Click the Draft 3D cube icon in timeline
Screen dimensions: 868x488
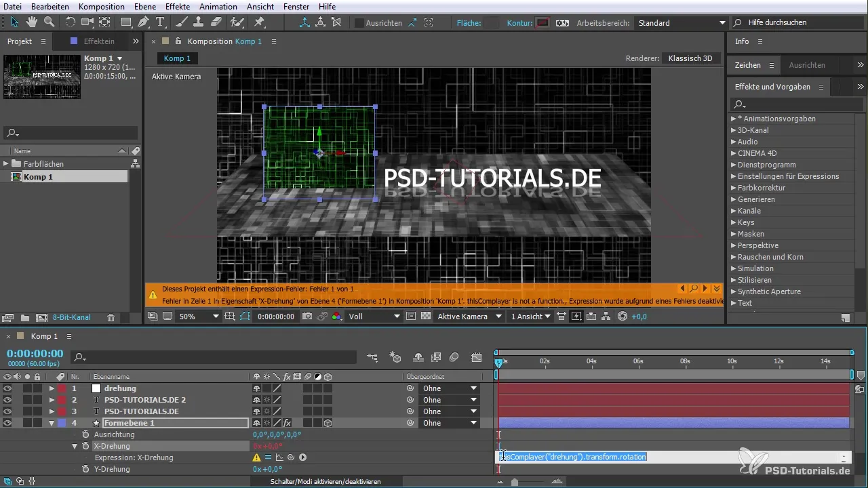395,357
